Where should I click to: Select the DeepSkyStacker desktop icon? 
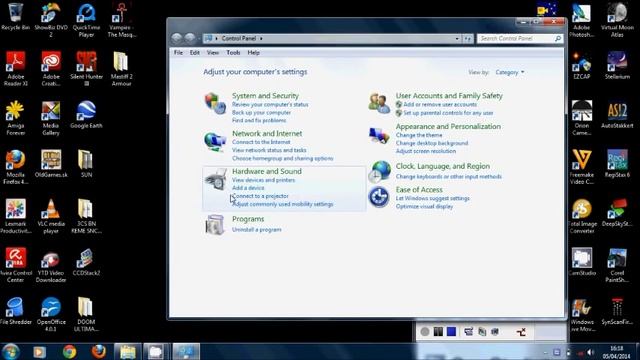pos(617,213)
